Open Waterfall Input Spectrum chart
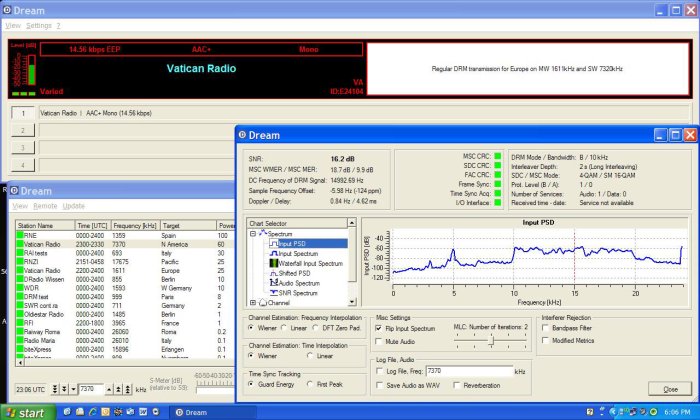Viewport: 700px width, 420px height. 306,263
